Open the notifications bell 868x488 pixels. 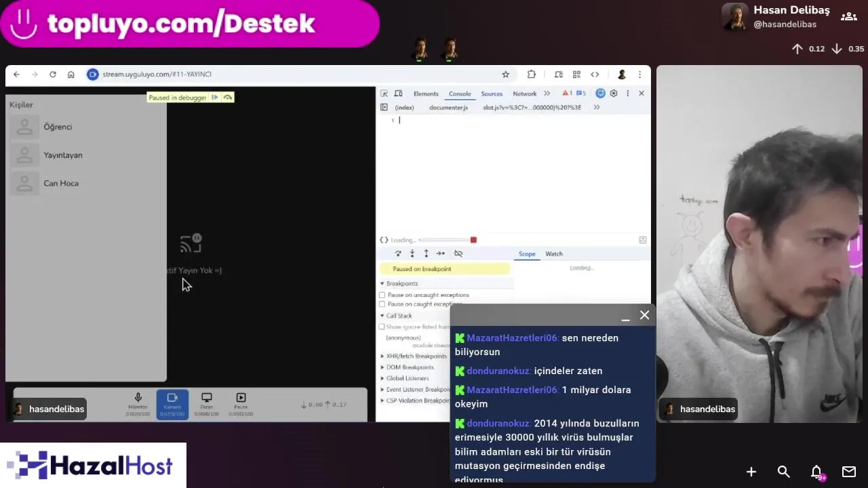(816, 472)
